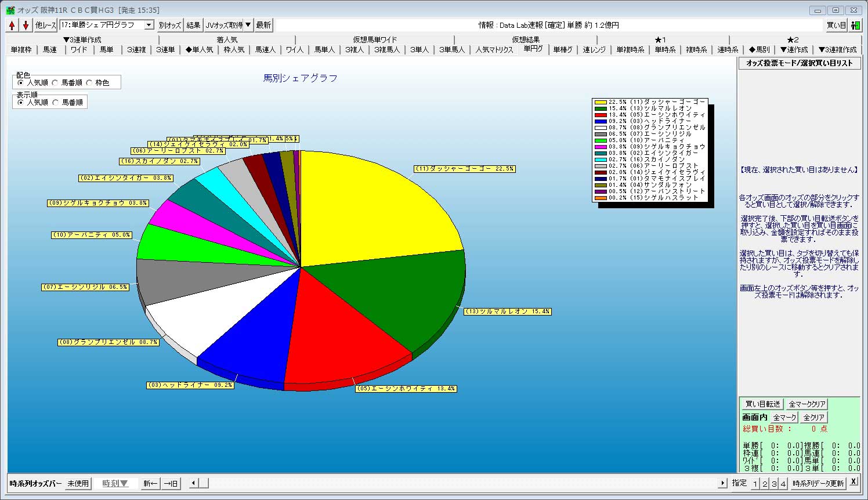Expand the JVオッズ取得 dropdown arrow
Screen dimensions: 868x500
tap(248, 25)
